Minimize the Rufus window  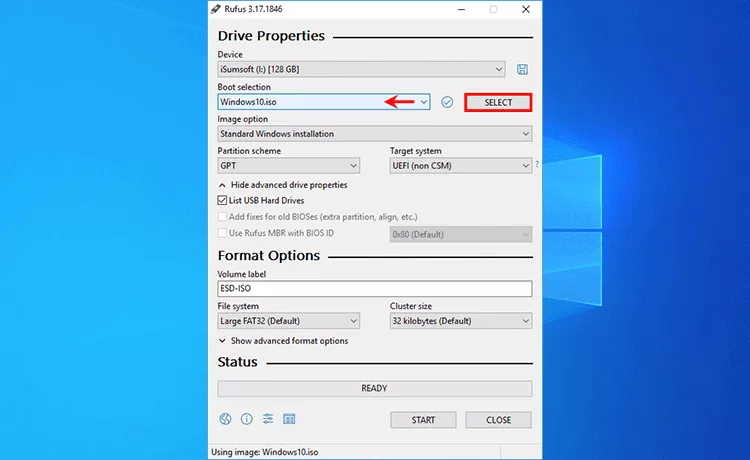[x=461, y=9]
